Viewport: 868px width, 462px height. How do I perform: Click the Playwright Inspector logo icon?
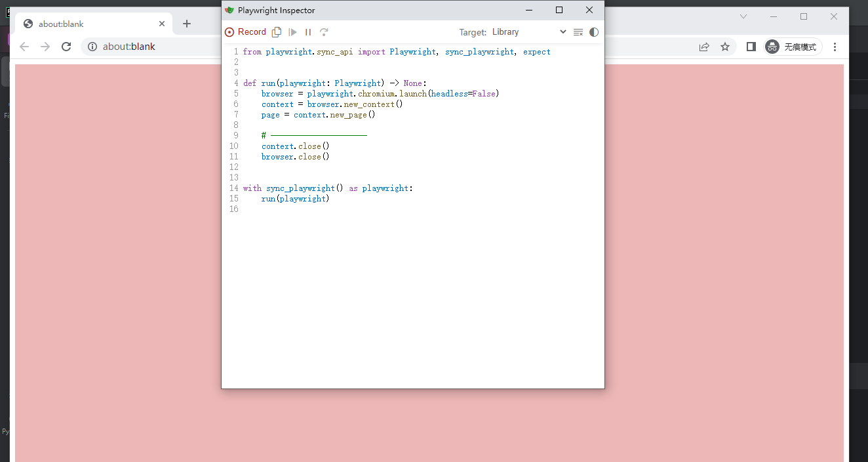[229, 10]
